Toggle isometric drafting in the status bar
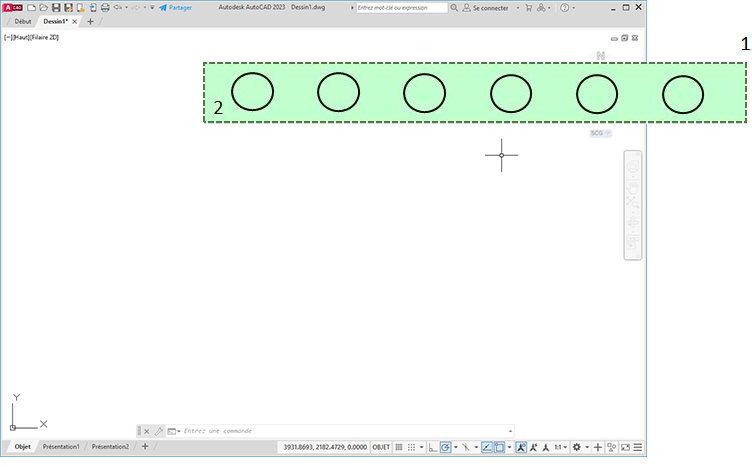Viewport: 752px width, 467px height. click(x=466, y=447)
